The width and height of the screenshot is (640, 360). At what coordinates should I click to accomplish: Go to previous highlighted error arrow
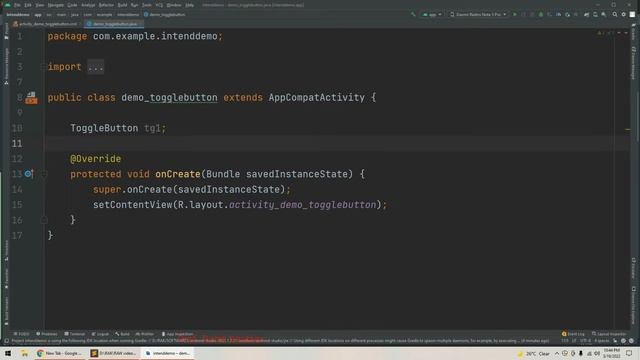[619, 33]
